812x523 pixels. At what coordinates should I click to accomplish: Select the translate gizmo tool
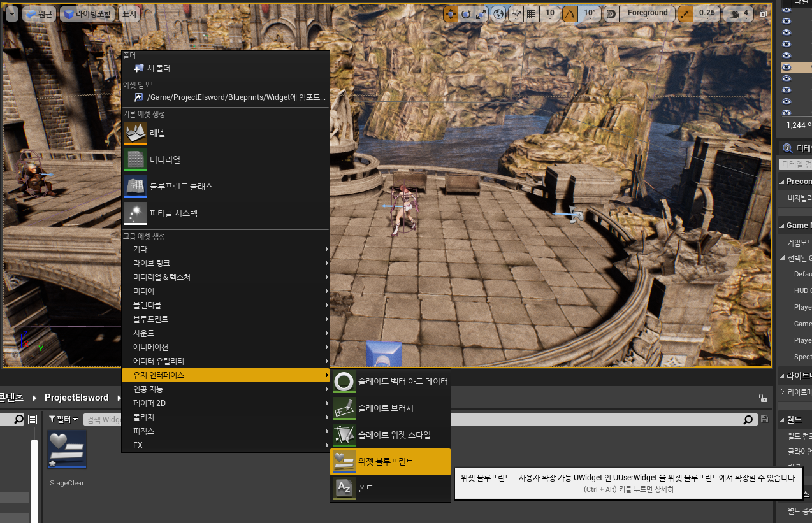pyautogui.click(x=451, y=13)
